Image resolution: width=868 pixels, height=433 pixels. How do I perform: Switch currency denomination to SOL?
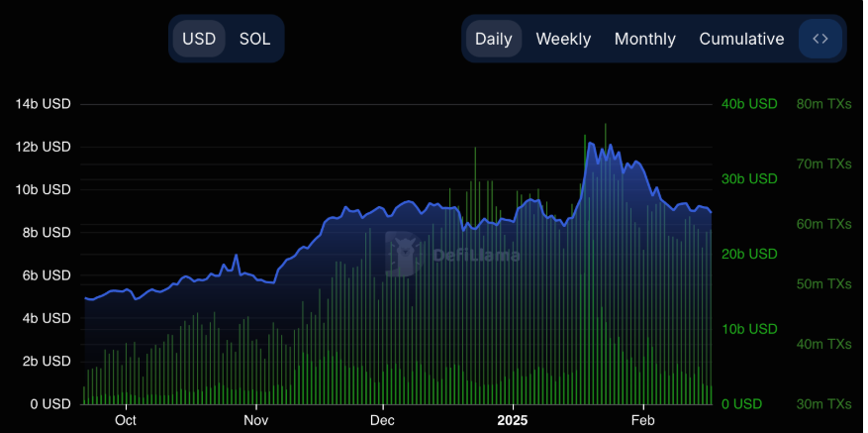(254, 39)
